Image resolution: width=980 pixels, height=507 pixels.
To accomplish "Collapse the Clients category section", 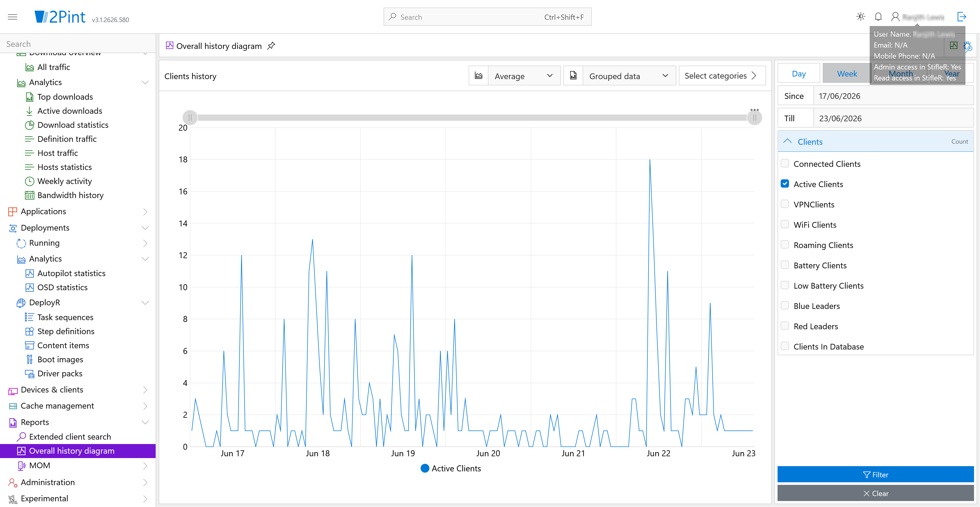I will click(x=875, y=142).
